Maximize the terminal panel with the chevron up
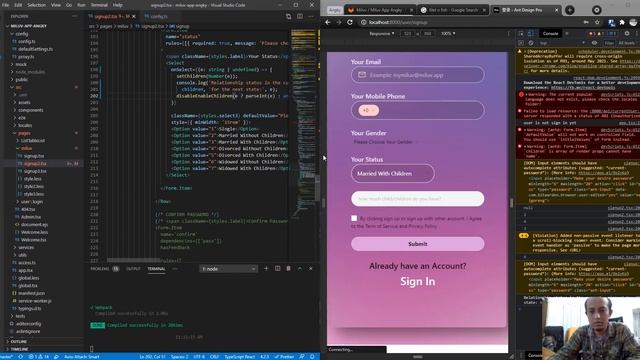This screenshot has height=360, width=640. pyautogui.click(x=300, y=269)
